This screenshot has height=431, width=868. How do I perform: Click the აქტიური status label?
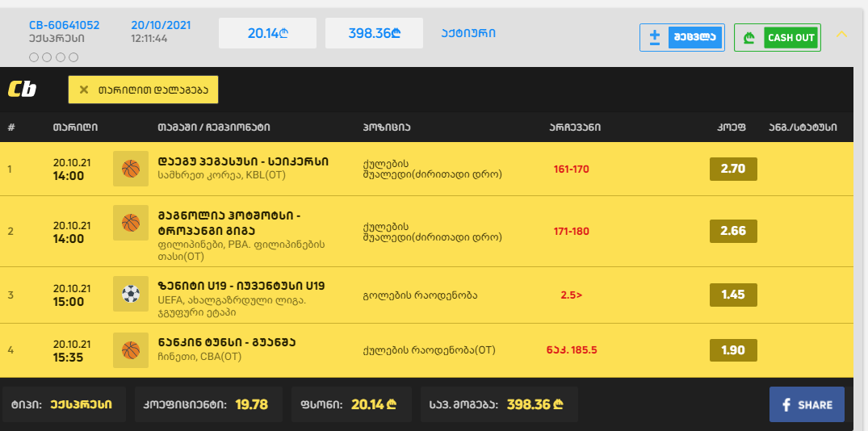(x=468, y=33)
